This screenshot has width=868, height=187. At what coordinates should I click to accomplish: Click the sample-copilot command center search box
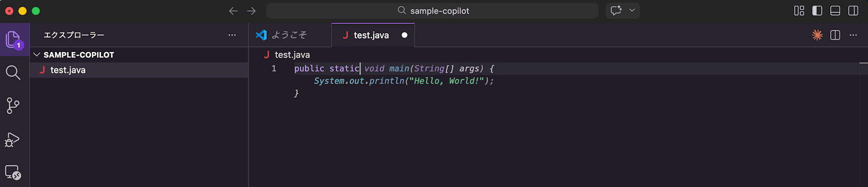click(x=432, y=11)
